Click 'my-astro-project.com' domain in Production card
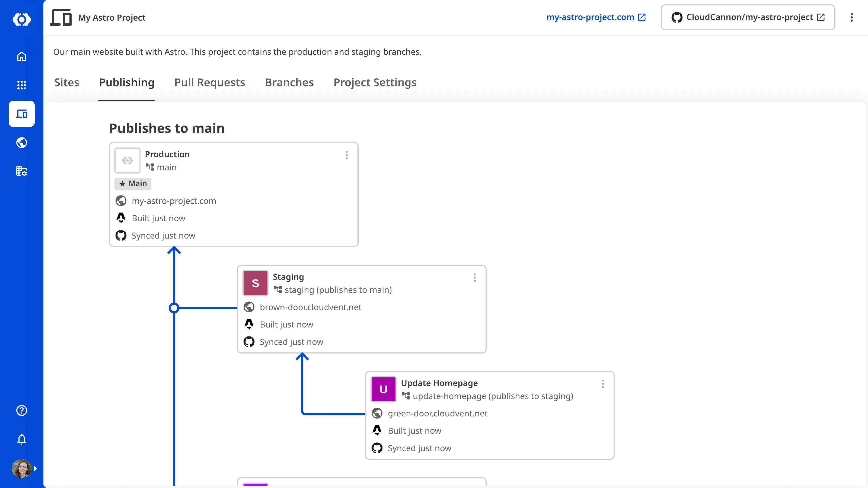Screen dimensions: 868x488 174,201
